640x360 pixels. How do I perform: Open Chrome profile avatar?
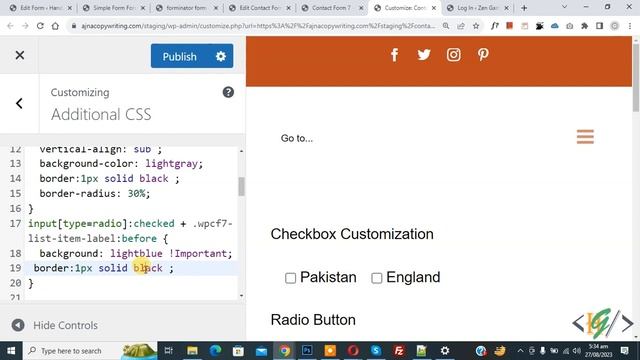coord(614,26)
